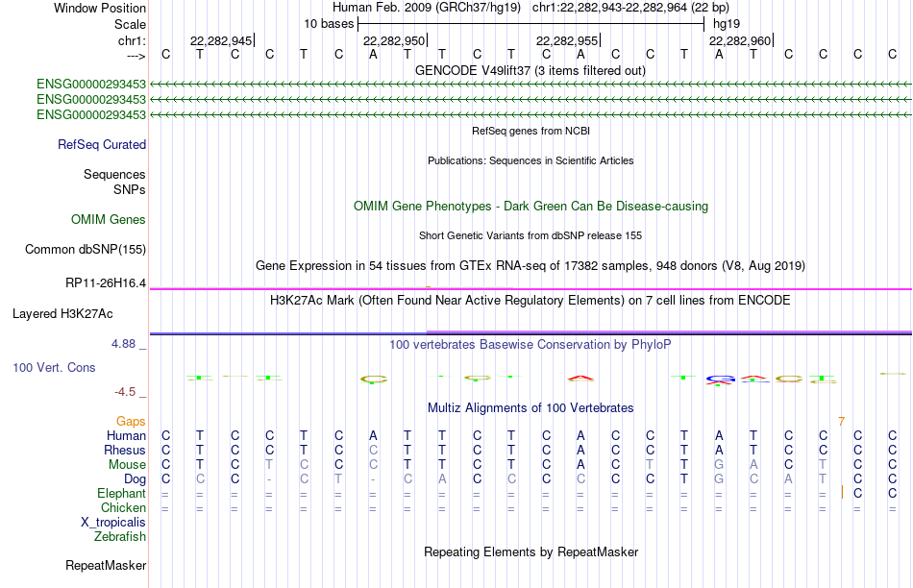Open Publications: Sequences in Scientific Articles title

(x=531, y=160)
